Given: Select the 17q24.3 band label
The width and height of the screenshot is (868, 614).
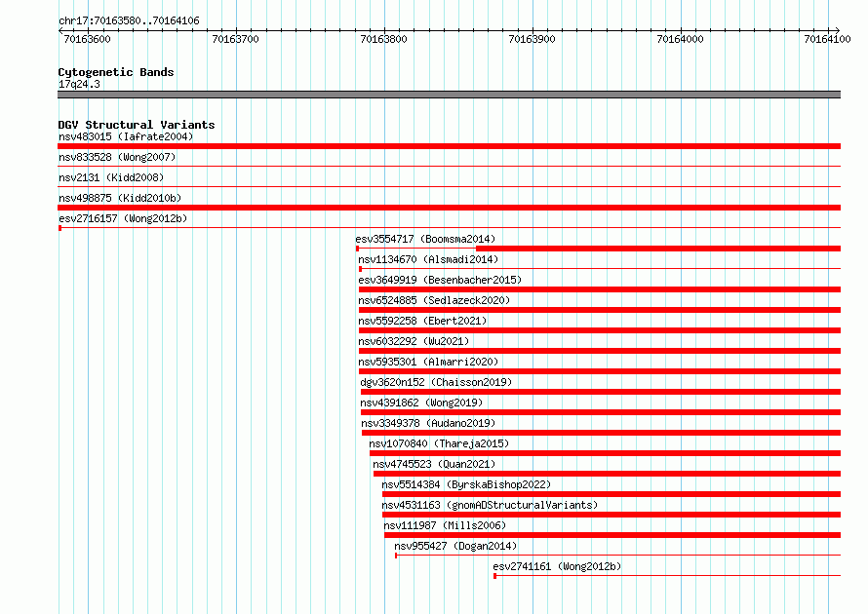Looking at the screenshot, I should tap(79, 84).
